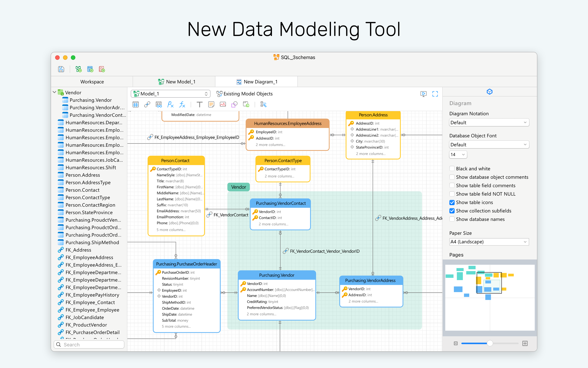
Task: Select Person.AddressType in the tree
Action: click(x=88, y=183)
